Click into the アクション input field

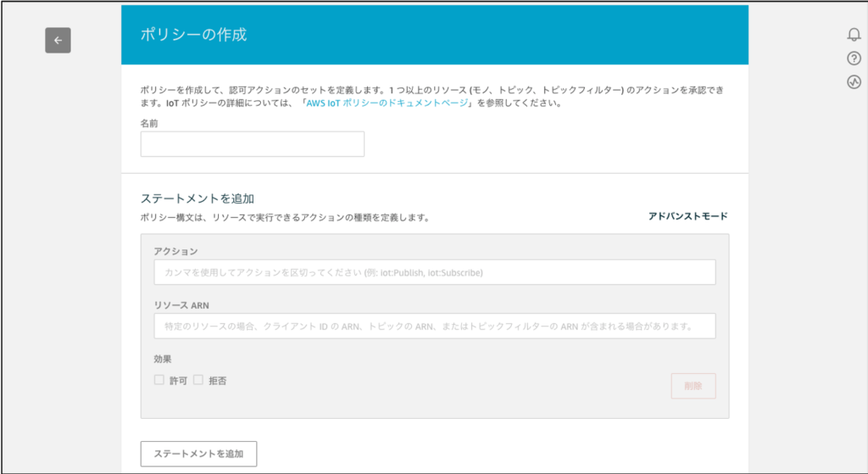(434, 272)
